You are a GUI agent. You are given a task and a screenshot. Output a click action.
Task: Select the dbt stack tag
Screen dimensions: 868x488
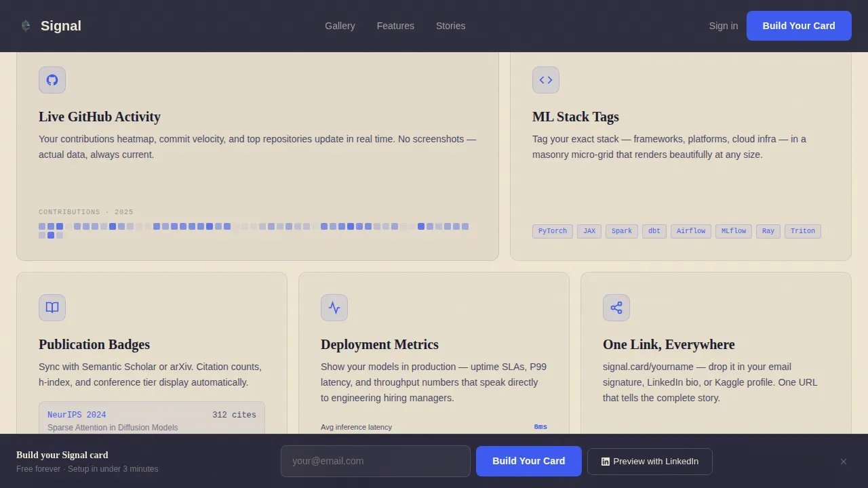[x=654, y=231]
